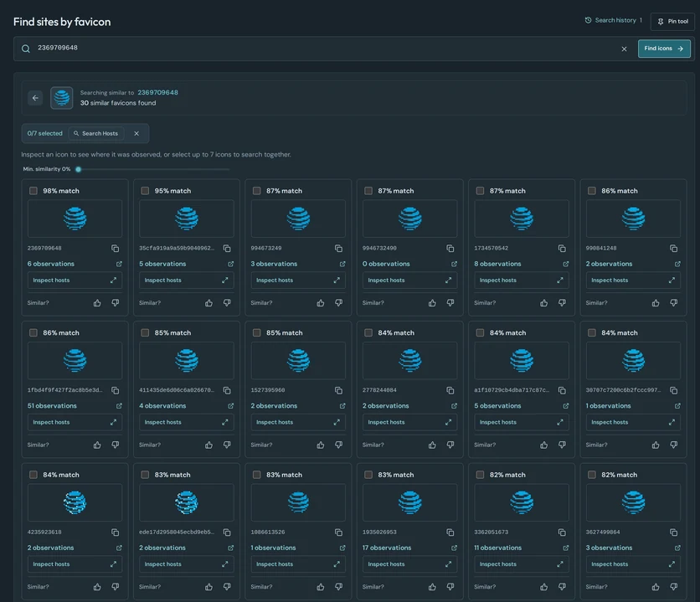This screenshot has width=700, height=602.
Task: Clear the search field with the X icon
Action: (624, 49)
